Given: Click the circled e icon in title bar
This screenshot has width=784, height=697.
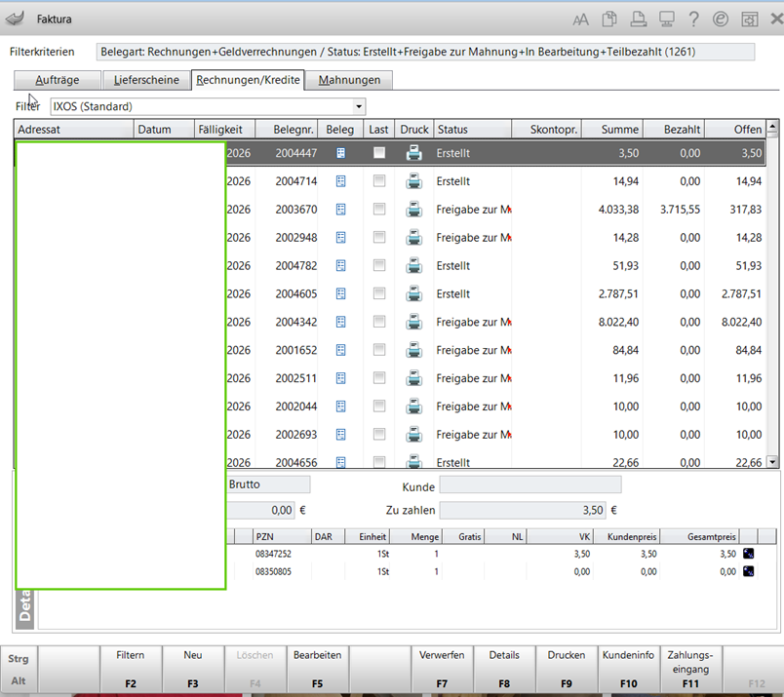Looking at the screenshot, I should point(721,19).
